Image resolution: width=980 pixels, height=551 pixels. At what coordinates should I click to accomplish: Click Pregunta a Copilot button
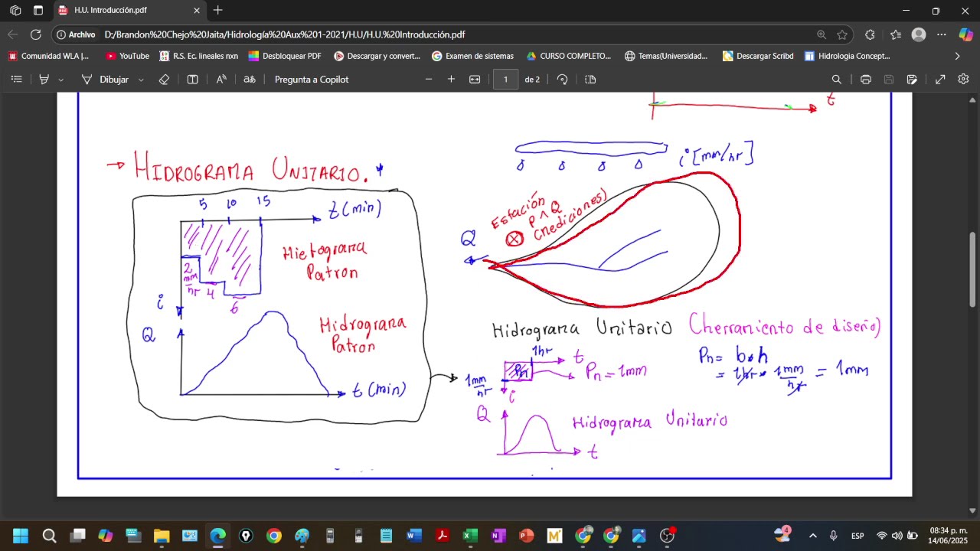pos(312,80)
